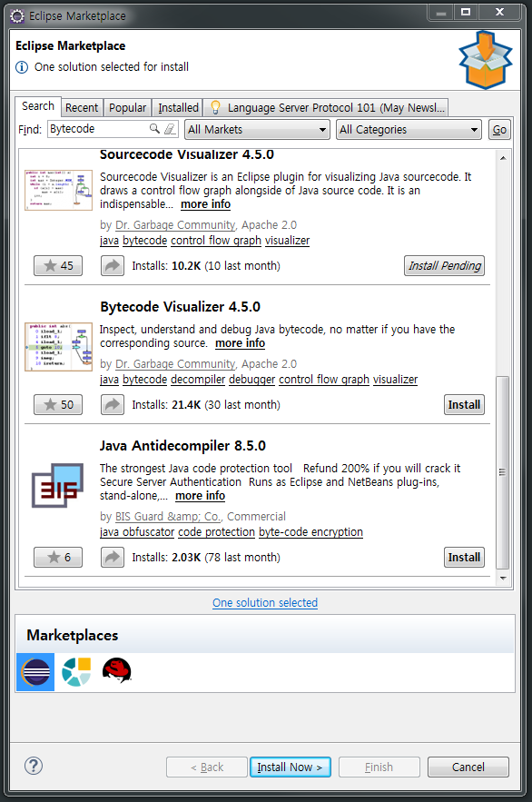Click the java obfuscator tag
Viewport: 532px width, 802px height.
[x=137, y=532]
